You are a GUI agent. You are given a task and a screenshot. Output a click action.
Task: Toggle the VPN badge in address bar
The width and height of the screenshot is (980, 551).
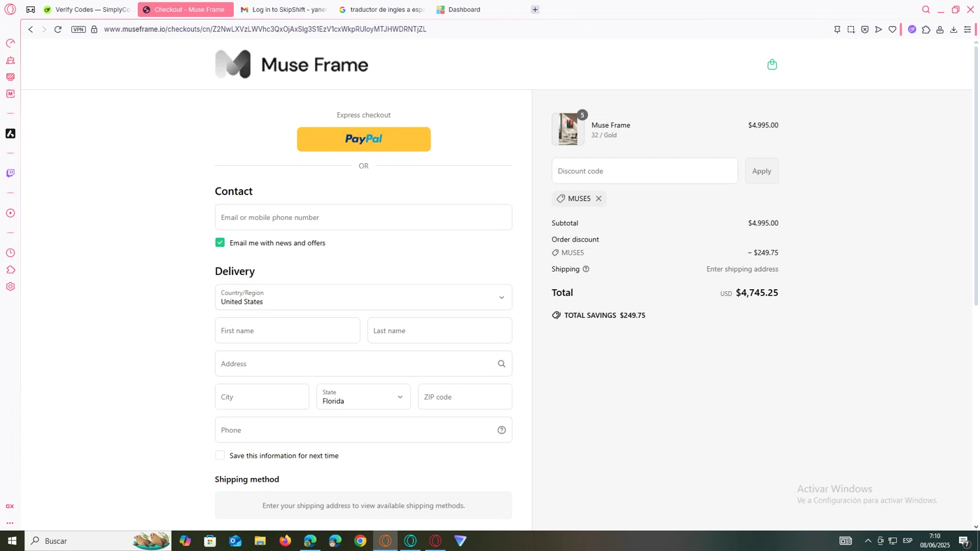pyautogui.click(x=78, y=29)
